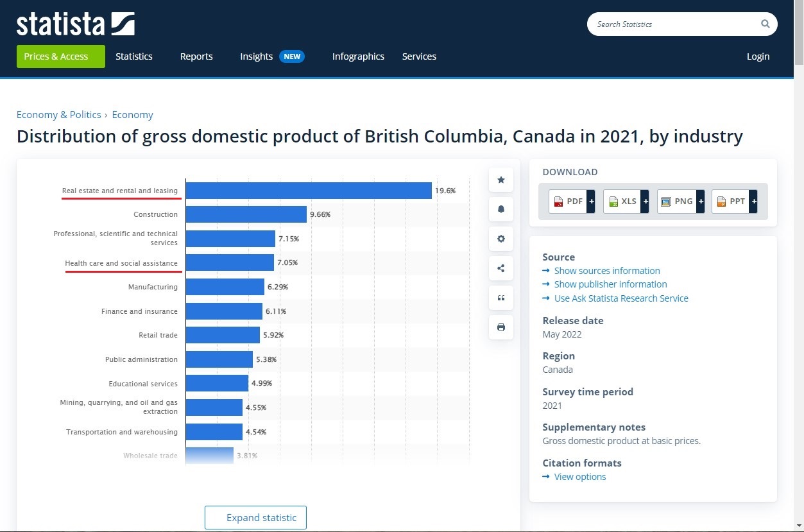Open the Economy & Politics breadcrumb link

pos(58,115)
